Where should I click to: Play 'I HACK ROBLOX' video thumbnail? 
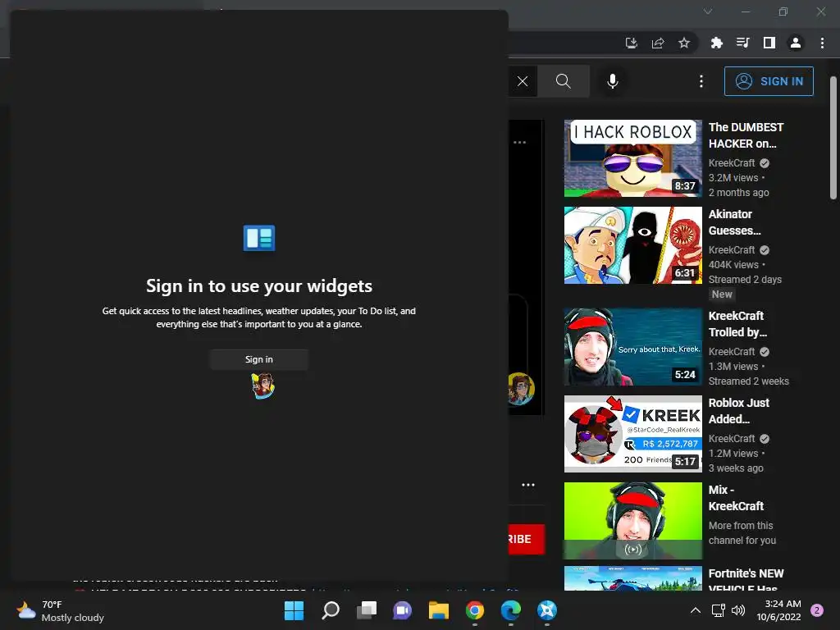[632, 158]
